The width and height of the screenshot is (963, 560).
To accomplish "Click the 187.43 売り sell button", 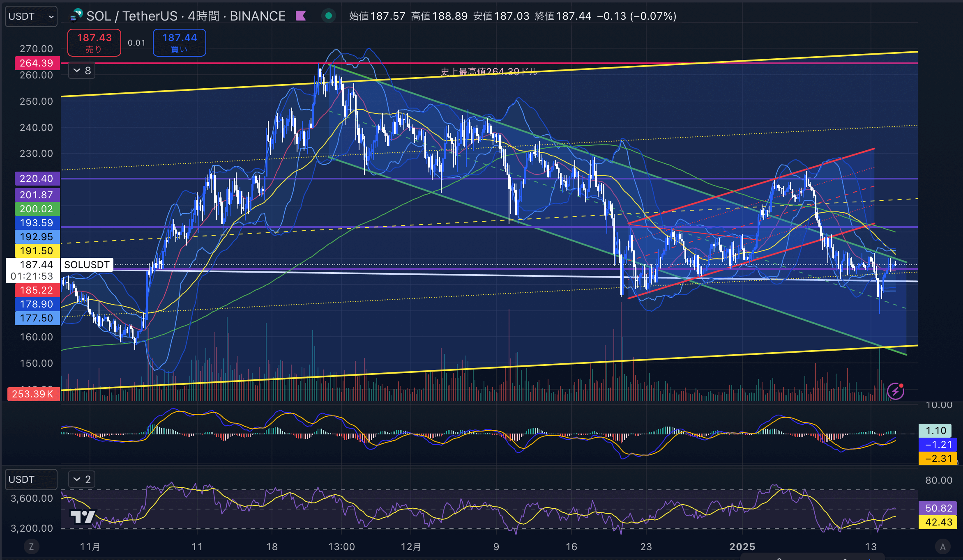I will pos(94,43).
